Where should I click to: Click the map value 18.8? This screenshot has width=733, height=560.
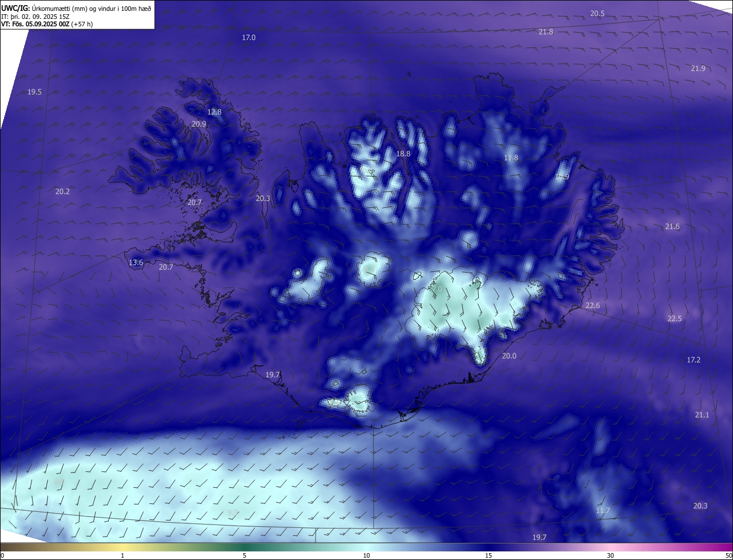click(403, 153)
